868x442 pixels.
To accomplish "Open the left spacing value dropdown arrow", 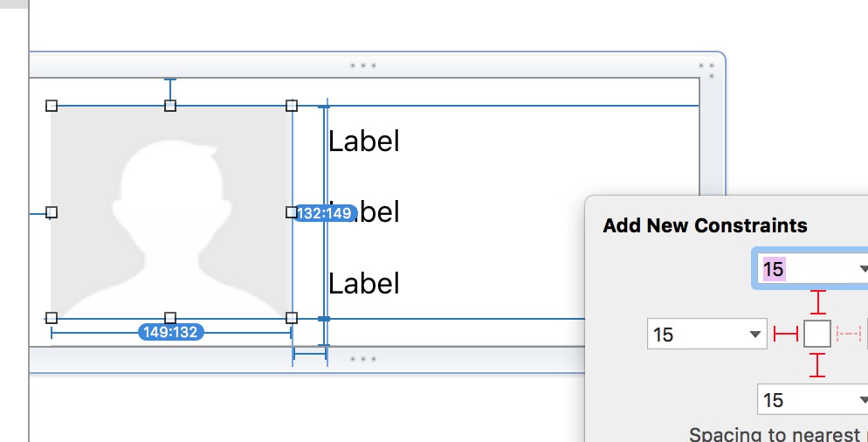I will (754, 334).
